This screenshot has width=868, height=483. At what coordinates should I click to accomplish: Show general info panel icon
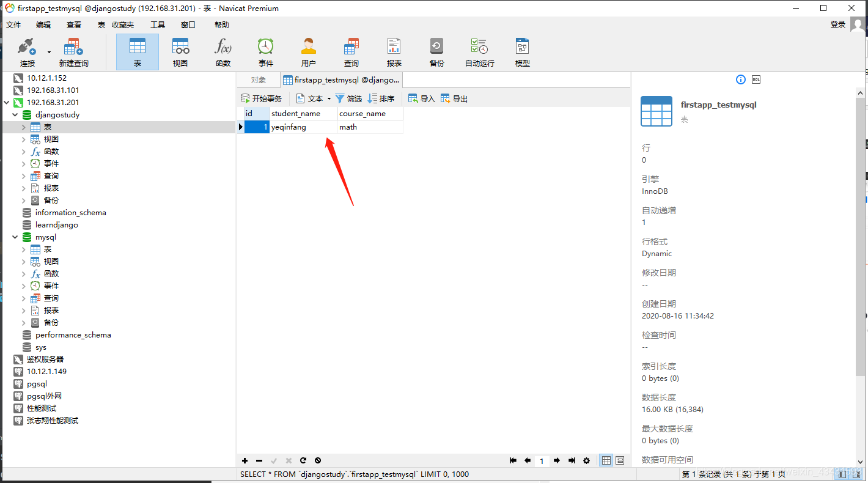(741, 79)
